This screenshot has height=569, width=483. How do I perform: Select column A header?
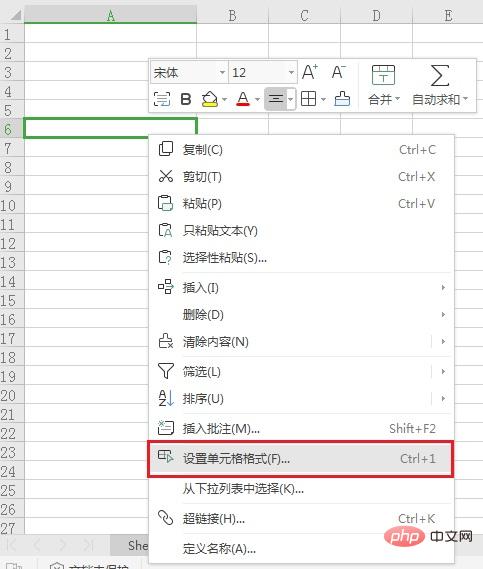coord(110,15)
